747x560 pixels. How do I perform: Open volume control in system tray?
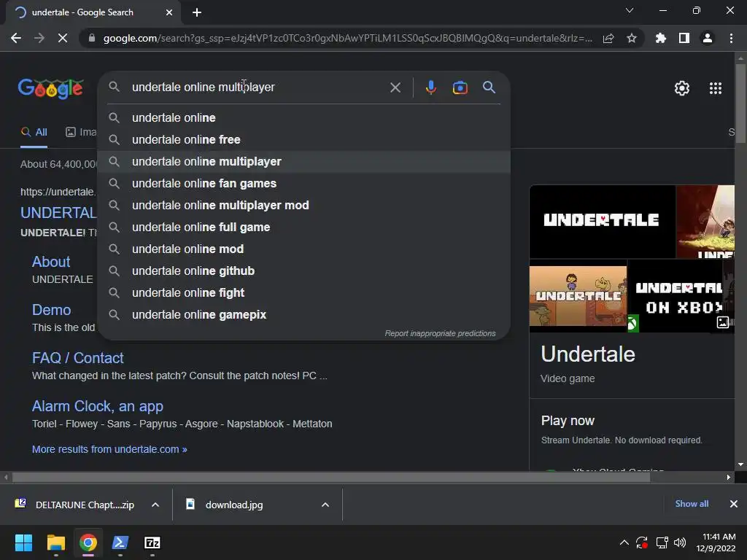click(x=680, y=542)
